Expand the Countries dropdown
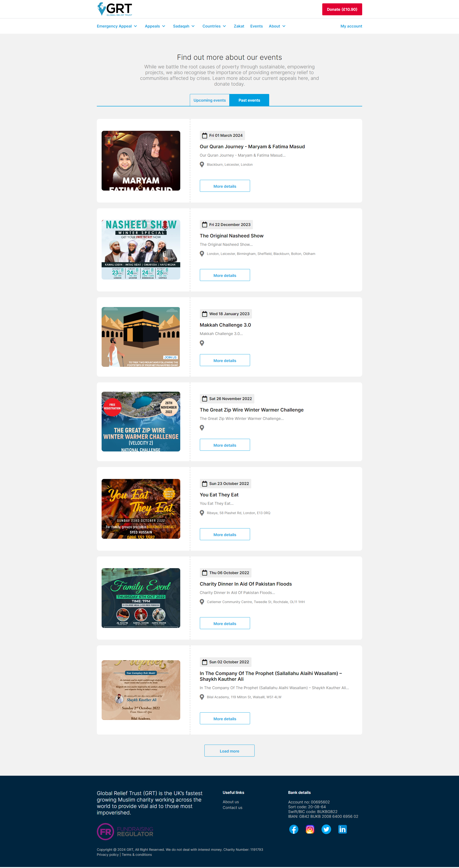 click(214, 26)
